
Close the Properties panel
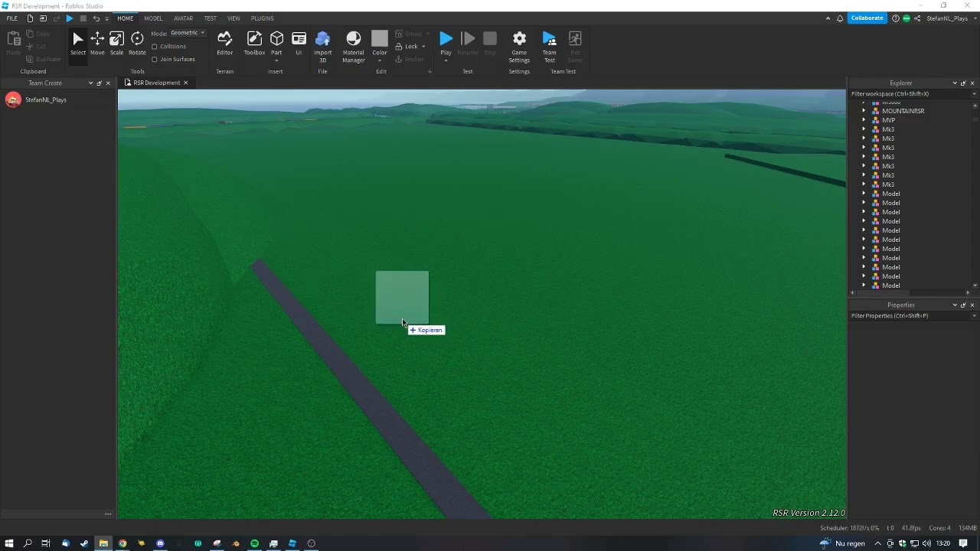coord(972,305)
